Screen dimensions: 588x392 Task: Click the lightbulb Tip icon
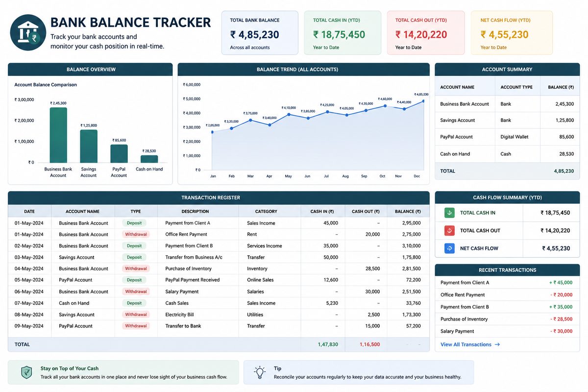click(x=260, y=372)
